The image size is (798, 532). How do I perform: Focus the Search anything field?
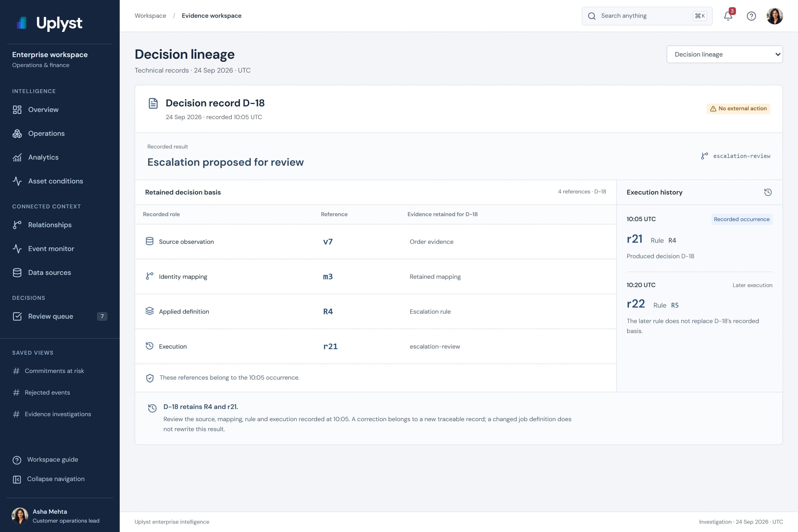tap(647, 16)
